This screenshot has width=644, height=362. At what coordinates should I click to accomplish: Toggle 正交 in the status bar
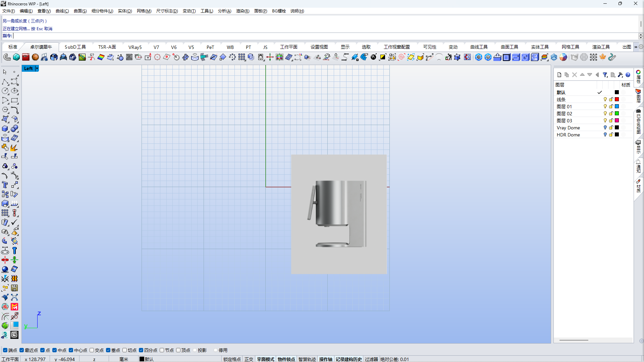coord(249,359)
